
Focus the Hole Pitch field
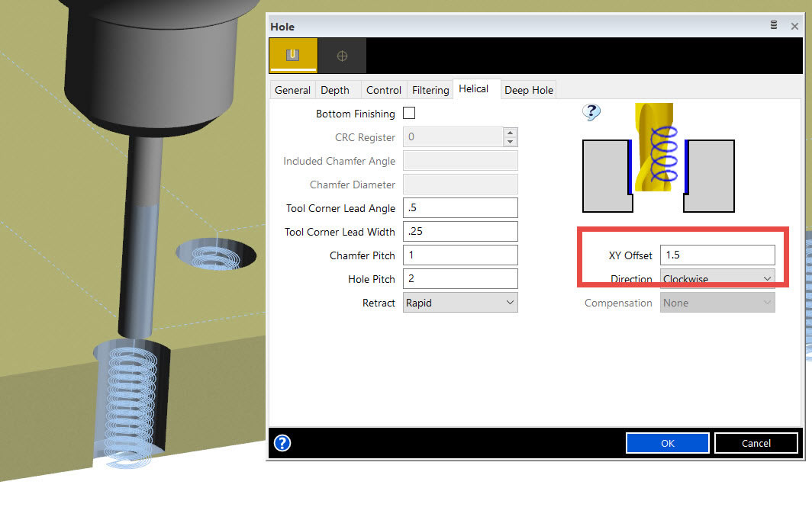[x=460, y=279]
